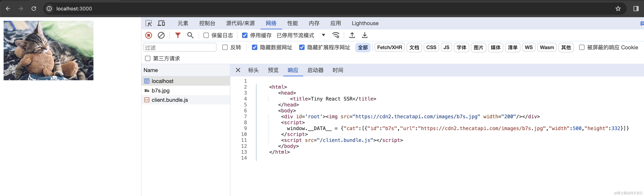The image size is (644, 196).
Task: Uncheck the 停用缓存 checkbox
Action: point(245,35)
